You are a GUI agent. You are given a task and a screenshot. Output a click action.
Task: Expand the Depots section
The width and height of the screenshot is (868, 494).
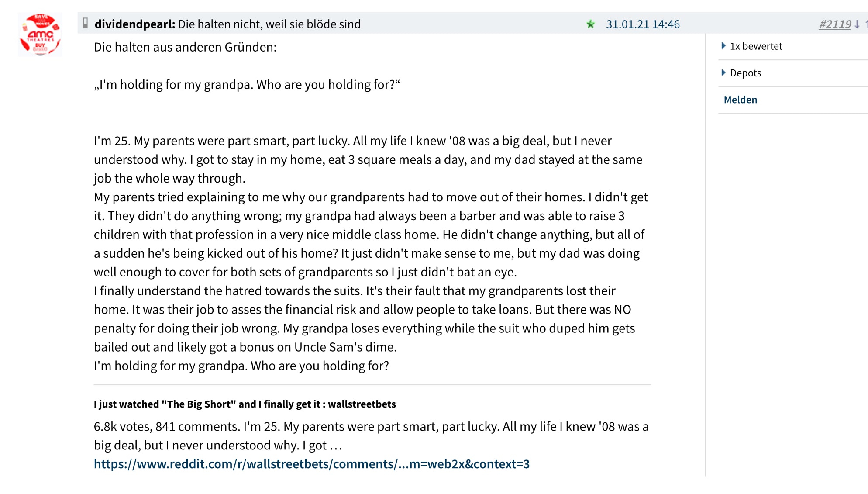[x=745, y=73]
